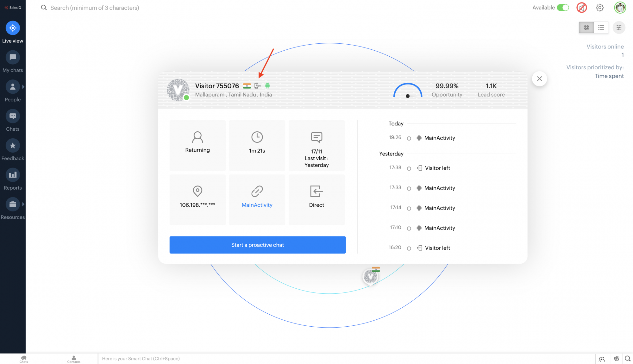Image resolution: width=633 pixels, height=364 pixels.
Task: Click the Android platform icon beside visitor name
Action: point(267,86)
